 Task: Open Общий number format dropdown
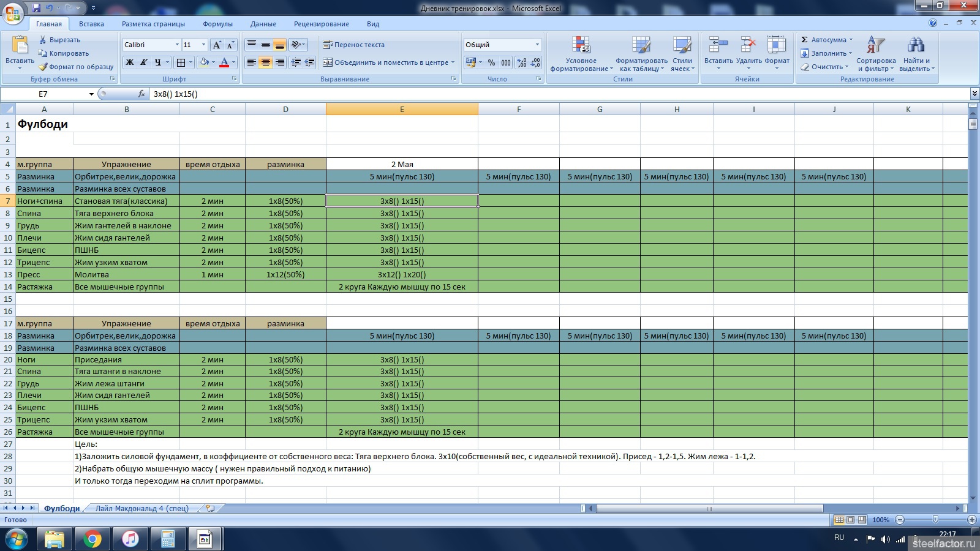[x=537, y=45]
